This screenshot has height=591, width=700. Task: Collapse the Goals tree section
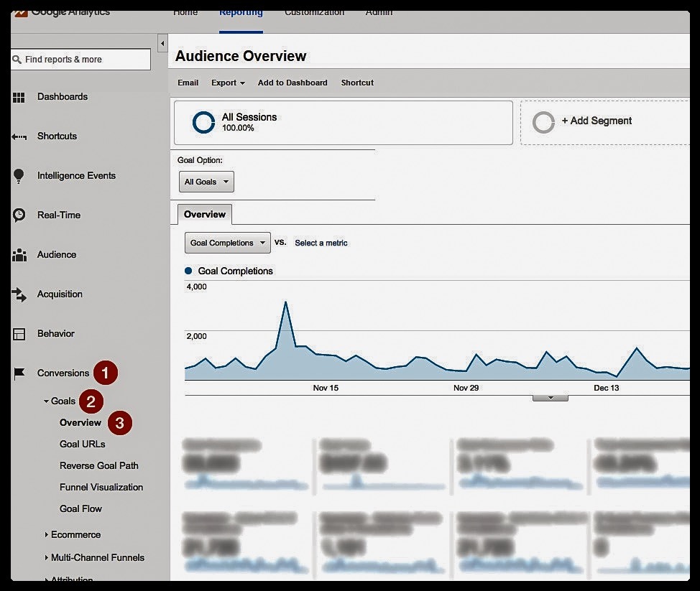click(x=46, y=401)
